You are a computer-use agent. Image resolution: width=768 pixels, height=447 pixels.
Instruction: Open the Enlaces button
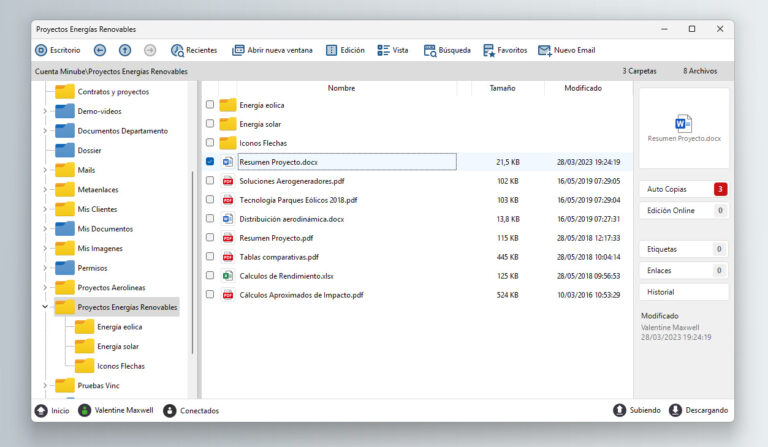tap(684, 270)
